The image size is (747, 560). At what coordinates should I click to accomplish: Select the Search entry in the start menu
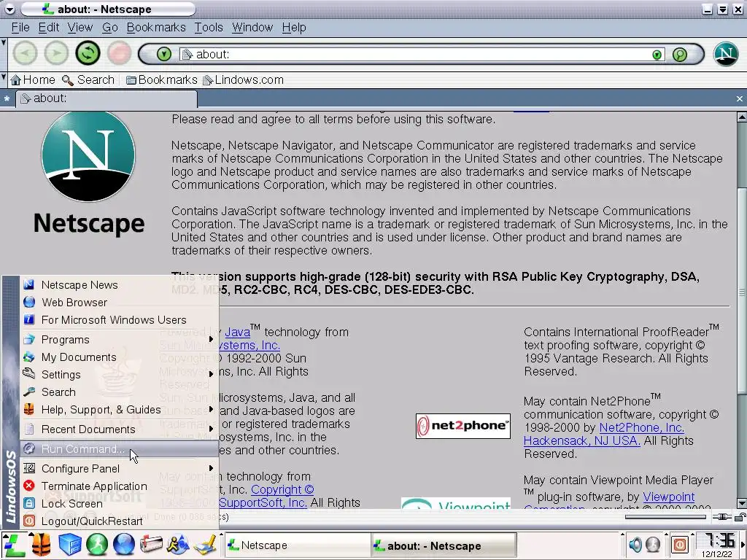pos(119,392)
